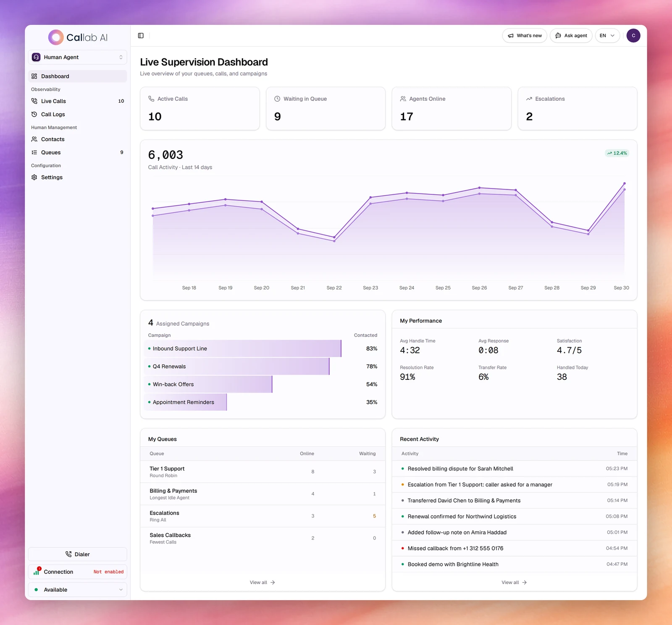The height and width of the screenshot is (625, 672).
Task: Click the 12.4% growth badge
Action: click(617, 153)
